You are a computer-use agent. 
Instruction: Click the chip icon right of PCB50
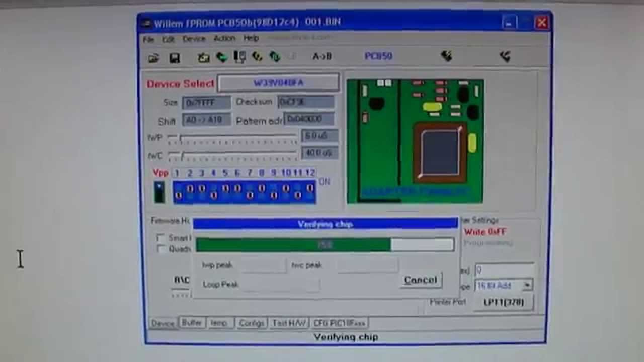(446, 56)
